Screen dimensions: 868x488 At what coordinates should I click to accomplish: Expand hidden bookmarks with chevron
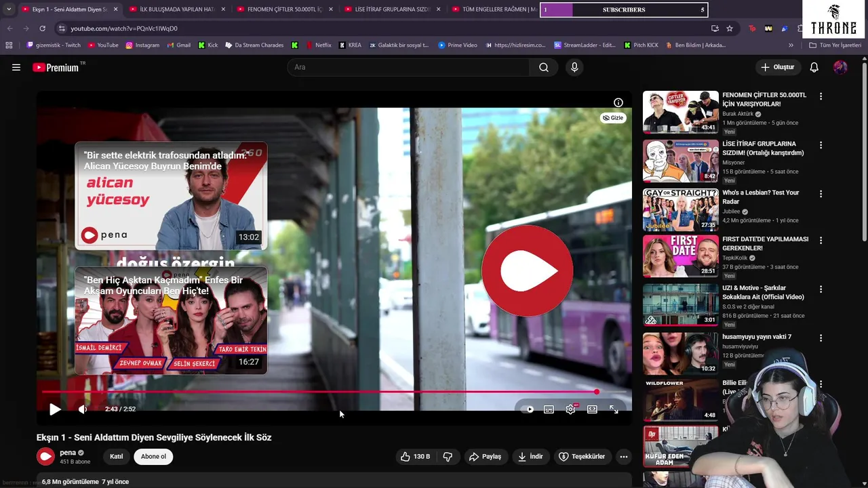coord(791,45)
